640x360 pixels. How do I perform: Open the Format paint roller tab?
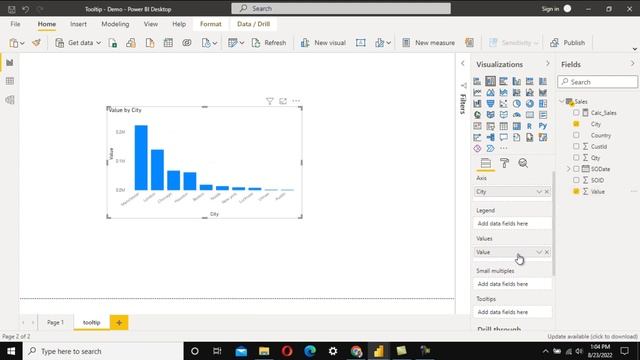tap(504, 163)
